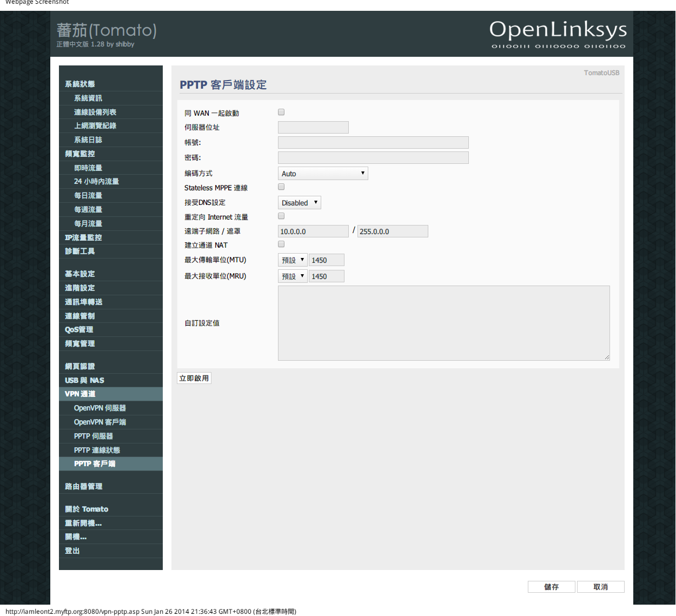
Task: Open OpenVPN 伺服器 page
Action: 111,408
